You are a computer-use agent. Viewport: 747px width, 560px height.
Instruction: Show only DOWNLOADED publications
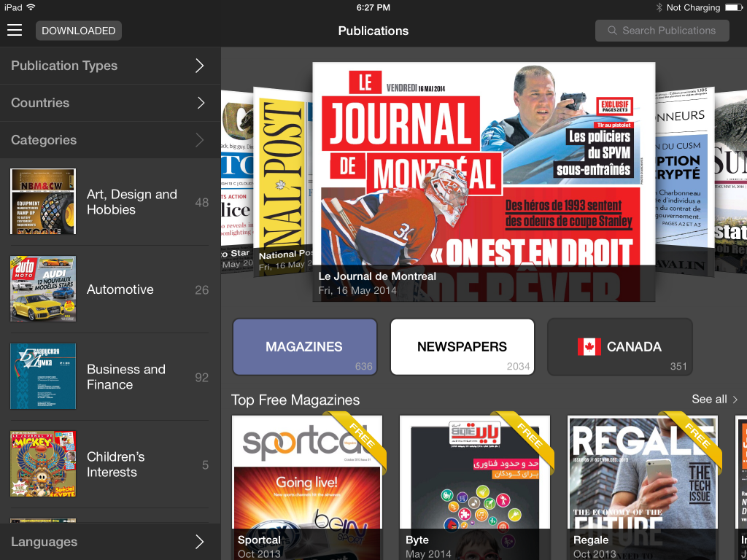point(79,31)
